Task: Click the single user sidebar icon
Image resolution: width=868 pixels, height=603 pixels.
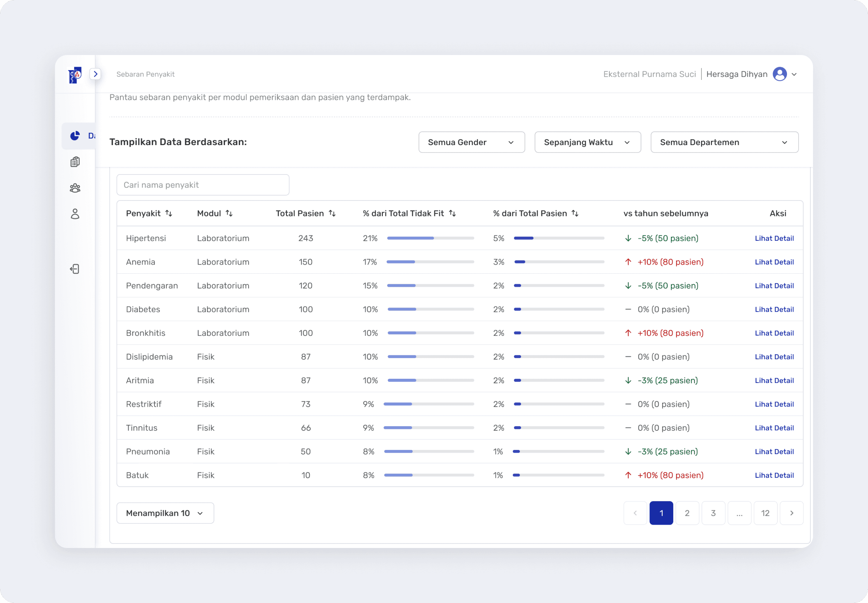Action: [75, 214]
